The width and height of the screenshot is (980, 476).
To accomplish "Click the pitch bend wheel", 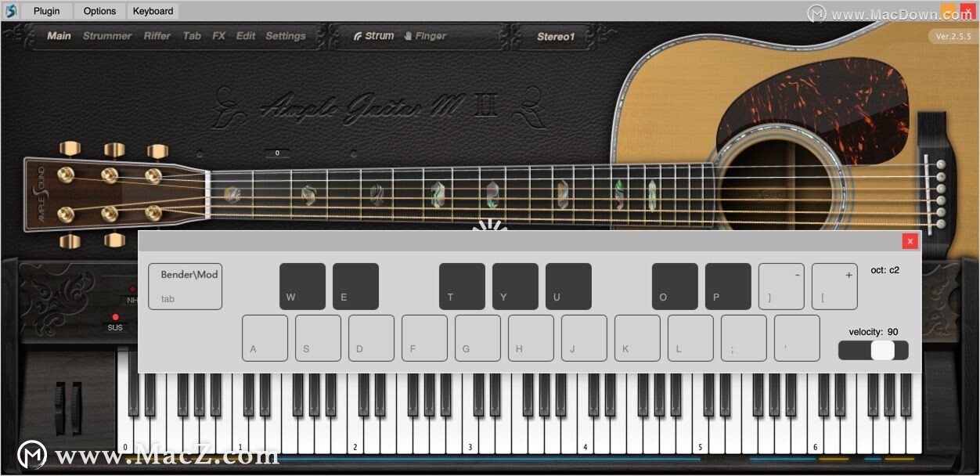I will coord(60,408).
